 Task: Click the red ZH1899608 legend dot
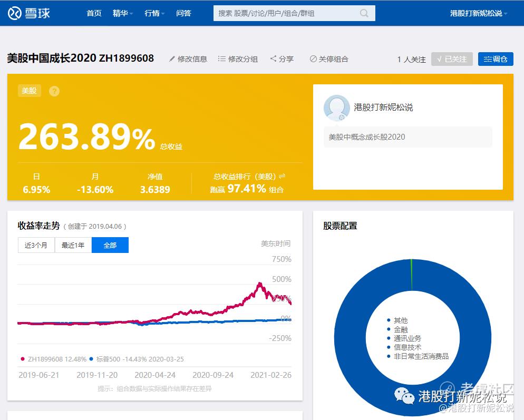point(22,359)
